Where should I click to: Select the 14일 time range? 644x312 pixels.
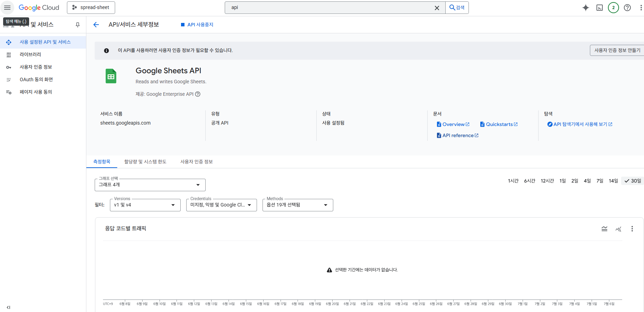pos(613,181)
